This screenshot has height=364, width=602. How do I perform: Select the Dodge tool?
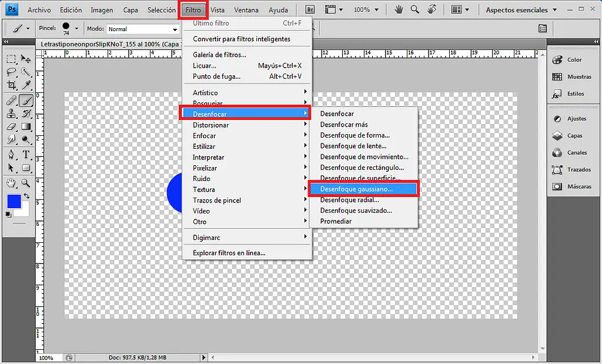[26, 139]
